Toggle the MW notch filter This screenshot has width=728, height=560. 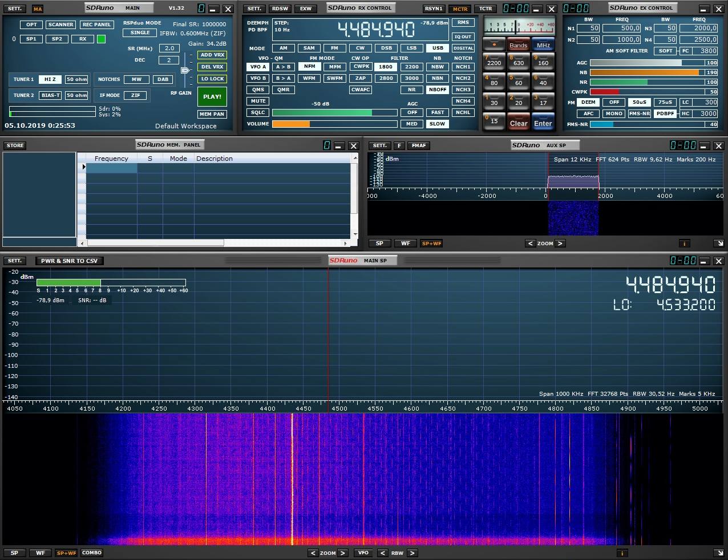[136, 79]
